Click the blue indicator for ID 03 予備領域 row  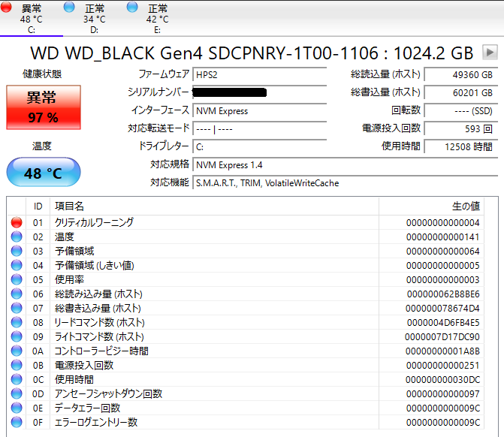tap(17, 251)
